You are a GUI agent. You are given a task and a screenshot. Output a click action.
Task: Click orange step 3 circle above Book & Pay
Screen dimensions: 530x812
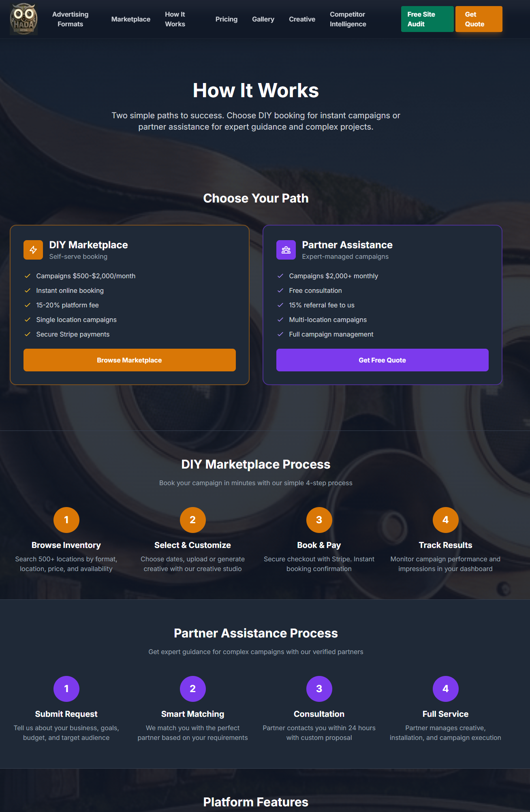pyautogui.click(x=319, y=520)
